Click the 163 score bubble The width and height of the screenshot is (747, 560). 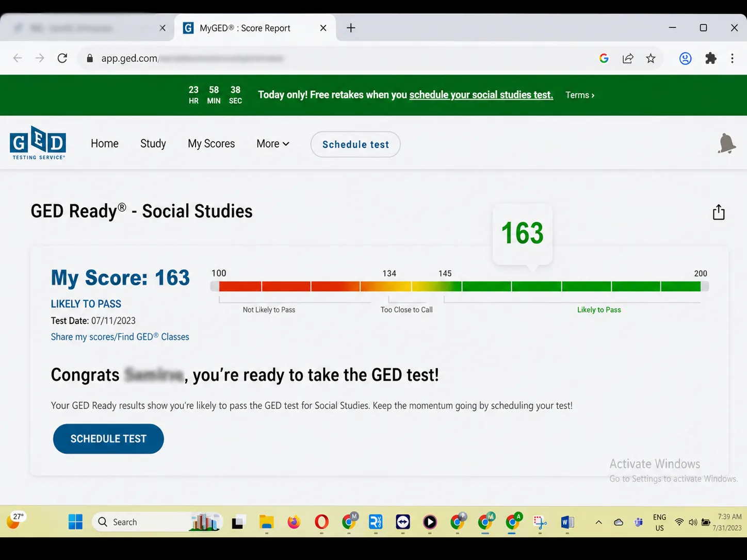click(523, 234)
